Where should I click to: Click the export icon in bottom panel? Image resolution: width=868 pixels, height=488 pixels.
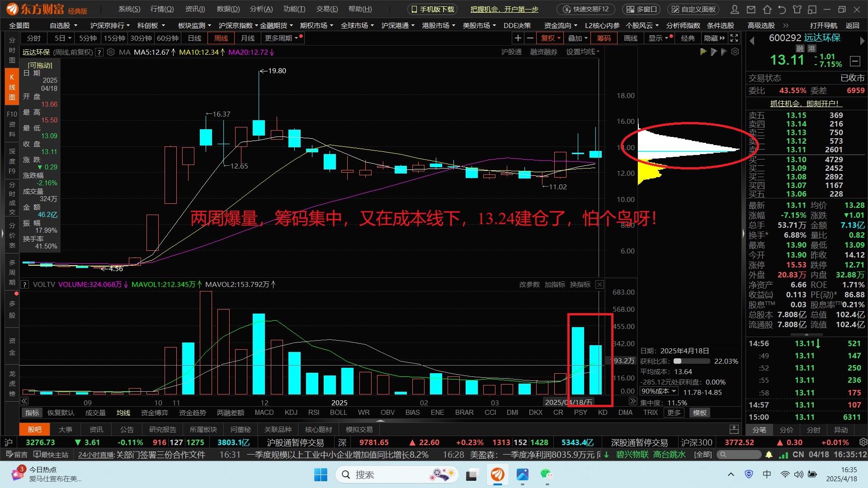[734, 429]
